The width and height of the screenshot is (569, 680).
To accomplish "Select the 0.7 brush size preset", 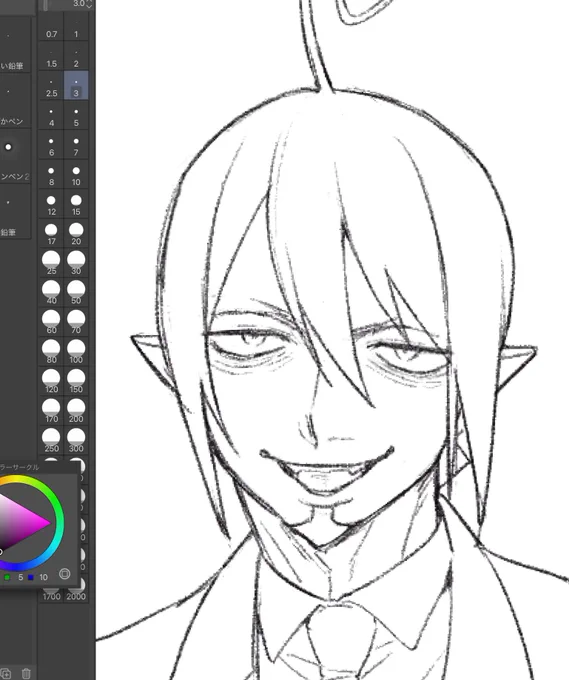I will click(51, 28).
